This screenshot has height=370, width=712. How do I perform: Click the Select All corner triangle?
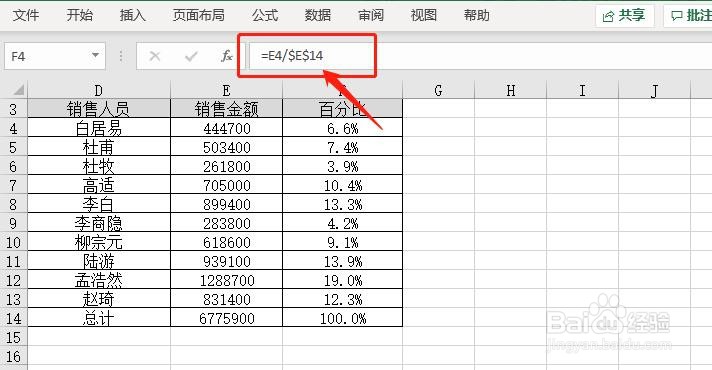(x=18, y=89)
